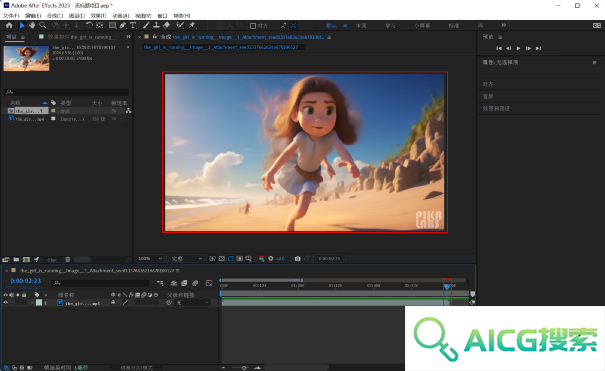The height and width of the screenshot is (371, 605).
Task: Click the timeline zoom slider at bottom
Action: [x=244, y=368]
